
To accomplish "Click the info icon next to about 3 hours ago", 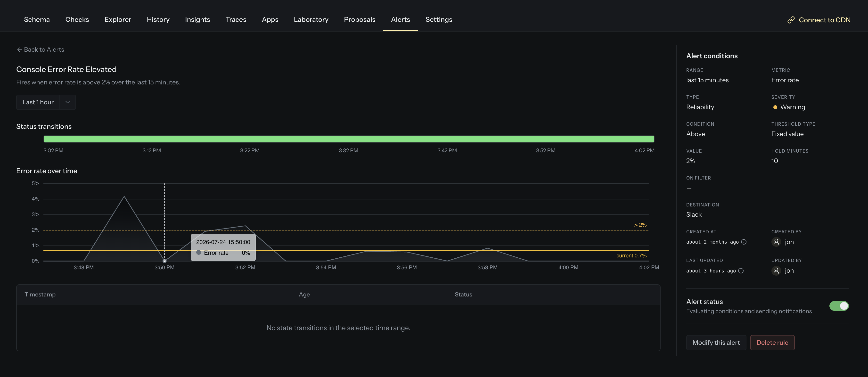I will pyautogui.click(x=741, y=271).
